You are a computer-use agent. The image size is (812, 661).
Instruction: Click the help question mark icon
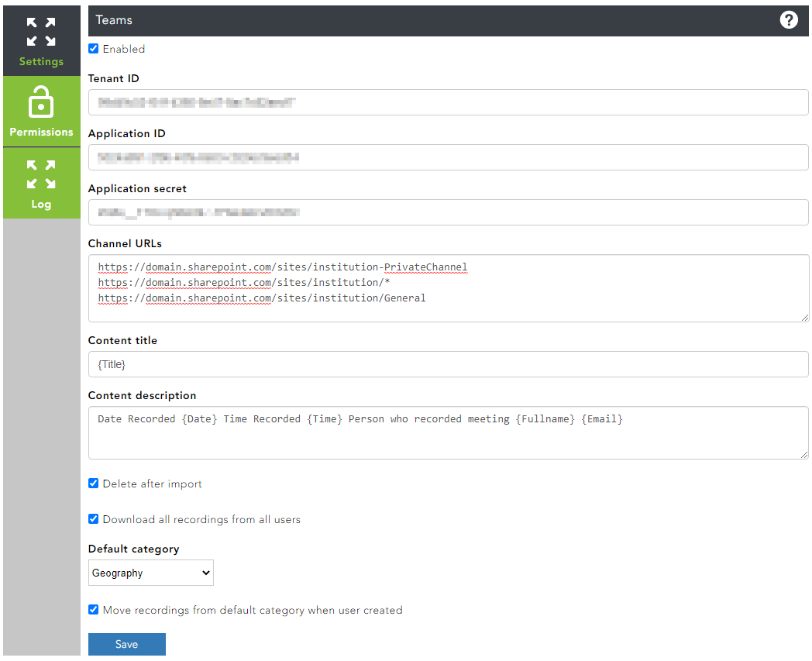(789, 20)
